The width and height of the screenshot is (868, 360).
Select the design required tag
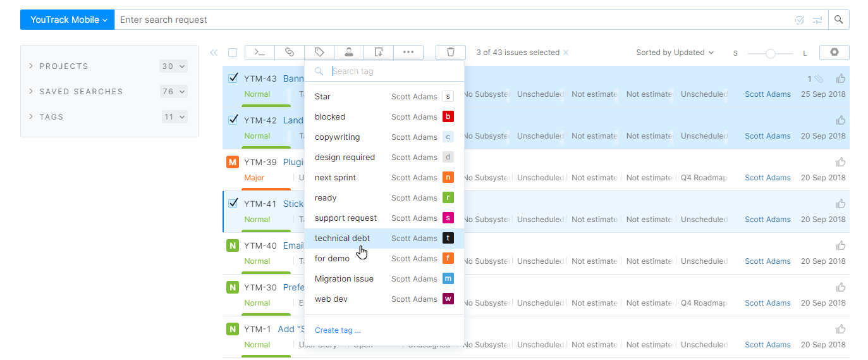(x=384, y=158)
